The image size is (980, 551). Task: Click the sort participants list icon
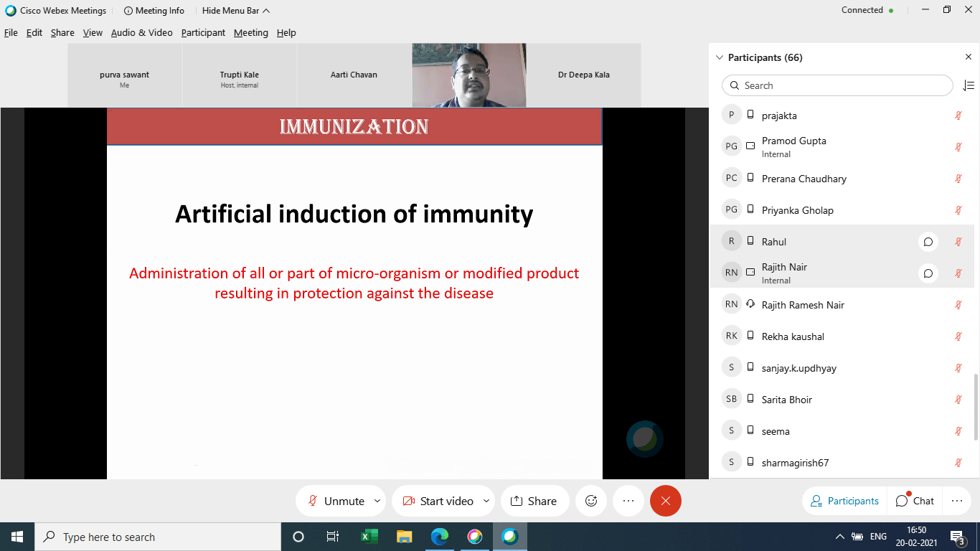click(x=968, y=85)
